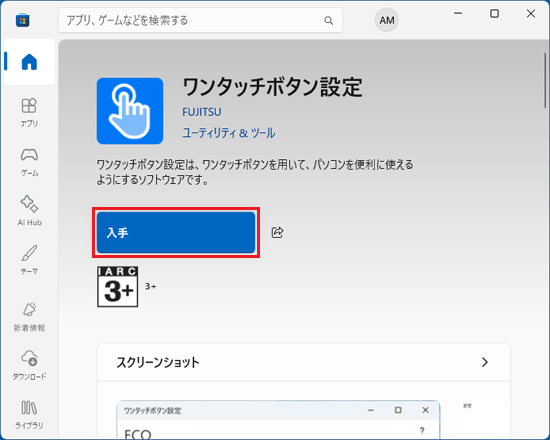Open the AM account profile
Screen dimensions: 550x440
click(x=387, y=20)
